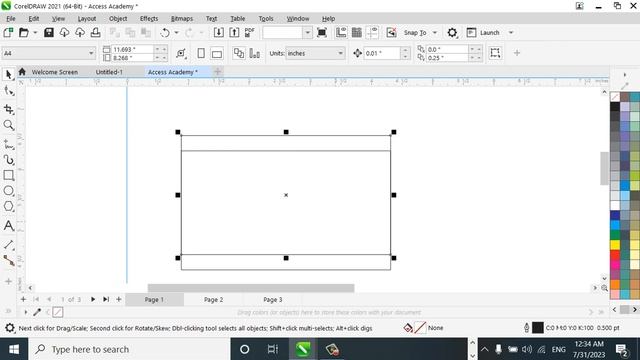Jump to the last page
This screenshot has height=360, width=640.
tap(106, 300)
